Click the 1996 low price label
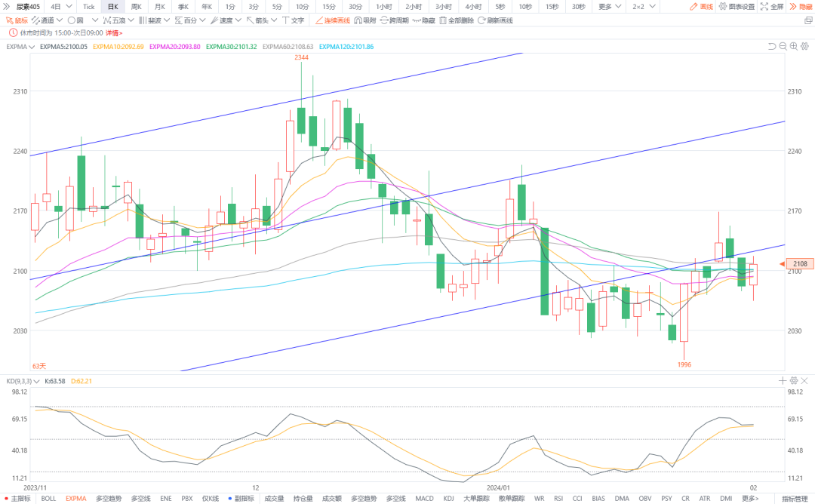Viewport: 815px width, 504px height. (684, 364)
